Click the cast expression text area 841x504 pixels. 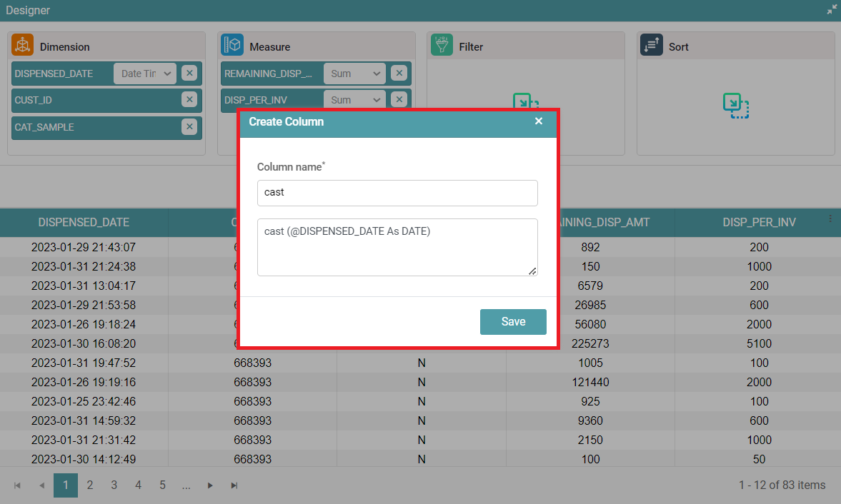click(397, 247)
